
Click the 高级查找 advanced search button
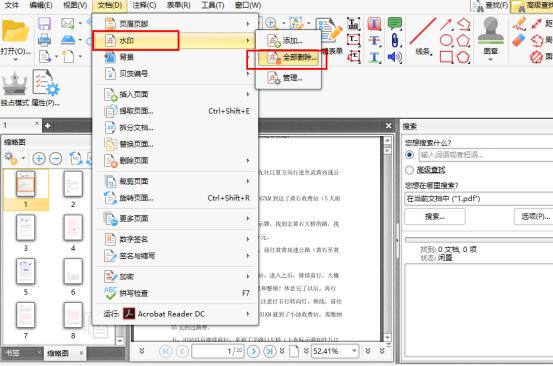(x=533, y=6)
